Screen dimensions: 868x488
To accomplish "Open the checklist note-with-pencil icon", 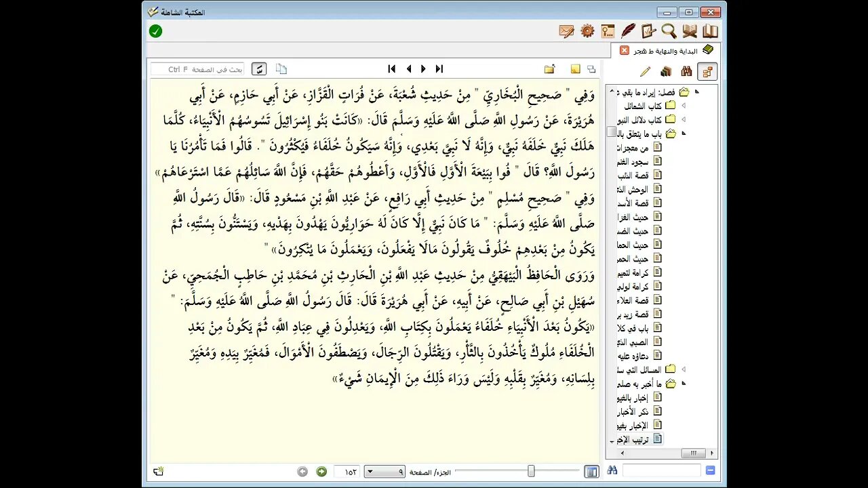I will point(648,31).
